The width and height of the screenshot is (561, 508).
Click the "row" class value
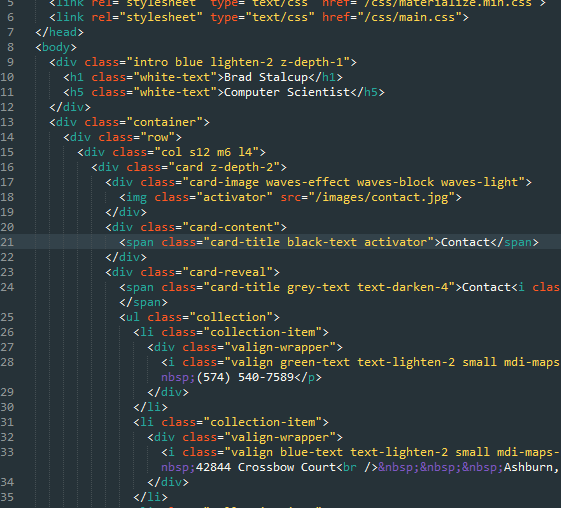(x=157, y=137)
